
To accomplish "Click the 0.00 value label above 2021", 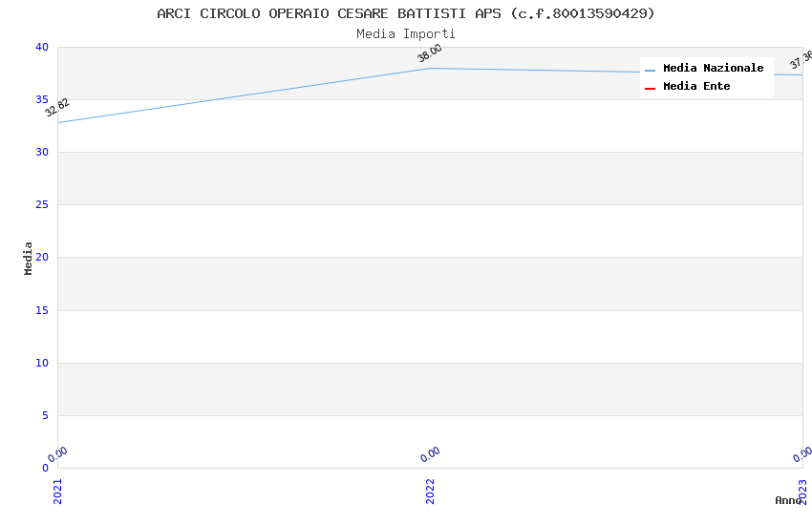I will coord(57,454).
